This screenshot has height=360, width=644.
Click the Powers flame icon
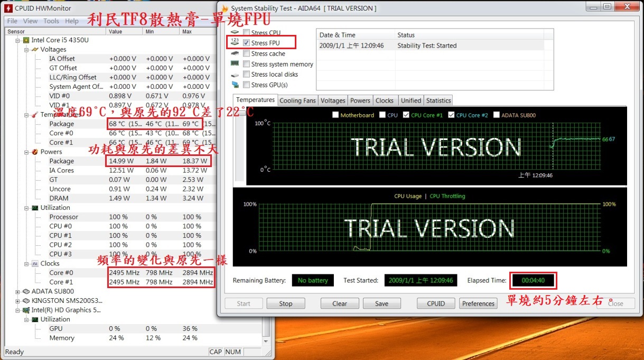[35, 152]
